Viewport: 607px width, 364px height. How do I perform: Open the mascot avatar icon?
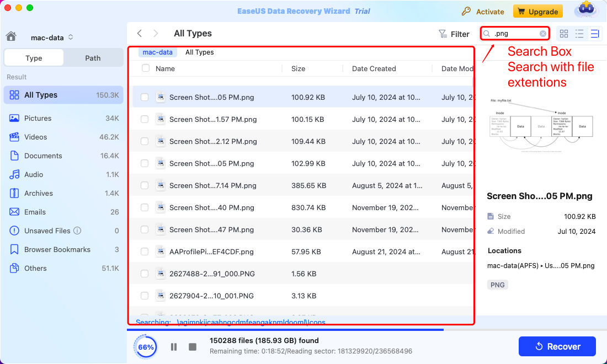coord(587,10)
